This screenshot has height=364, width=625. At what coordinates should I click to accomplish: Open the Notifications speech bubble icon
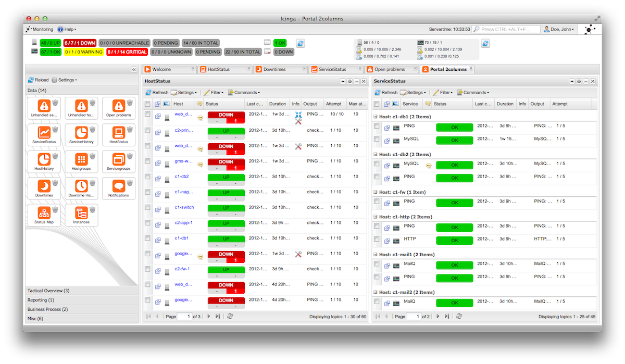[118, 185]
